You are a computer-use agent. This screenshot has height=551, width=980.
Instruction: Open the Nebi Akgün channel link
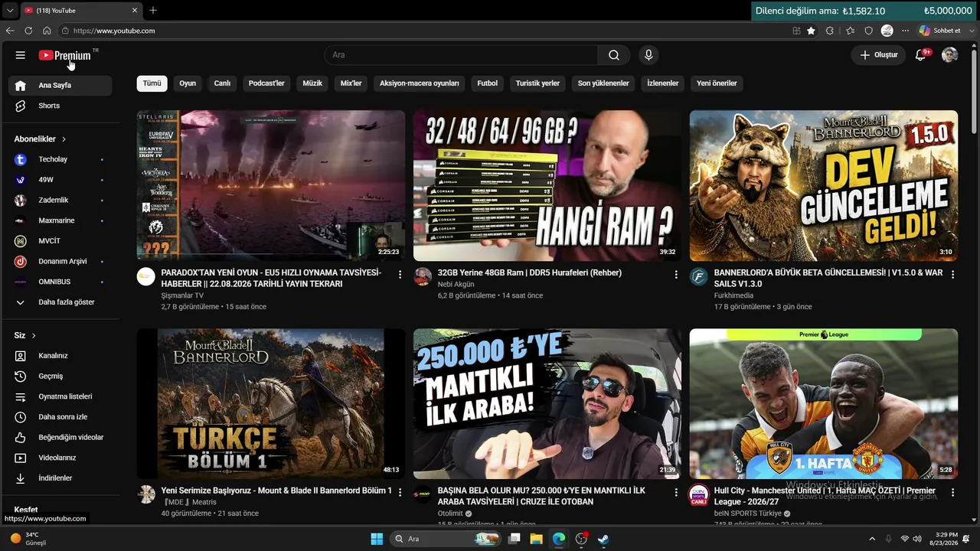click(x=456, y=284)
